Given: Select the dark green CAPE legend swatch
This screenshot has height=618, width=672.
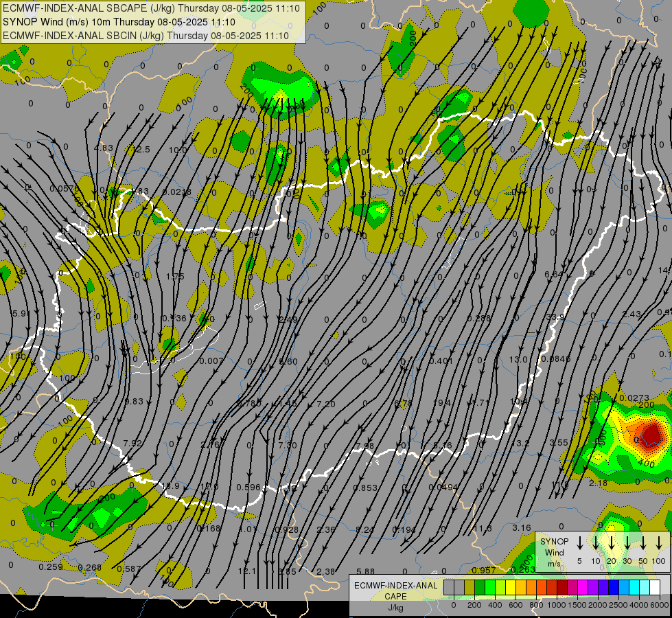Looking at the screenshot, I should (480, 588).
